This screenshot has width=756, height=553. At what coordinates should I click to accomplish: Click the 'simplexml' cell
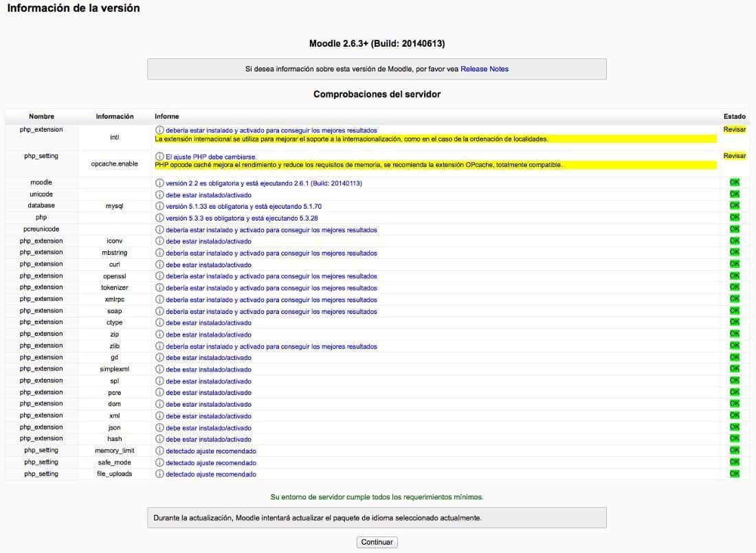pos(115,370)
